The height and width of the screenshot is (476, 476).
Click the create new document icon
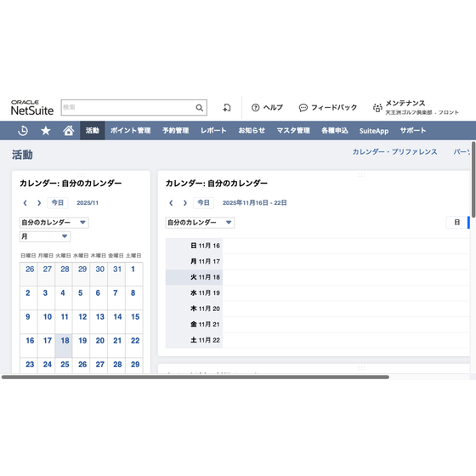[227, 107]
